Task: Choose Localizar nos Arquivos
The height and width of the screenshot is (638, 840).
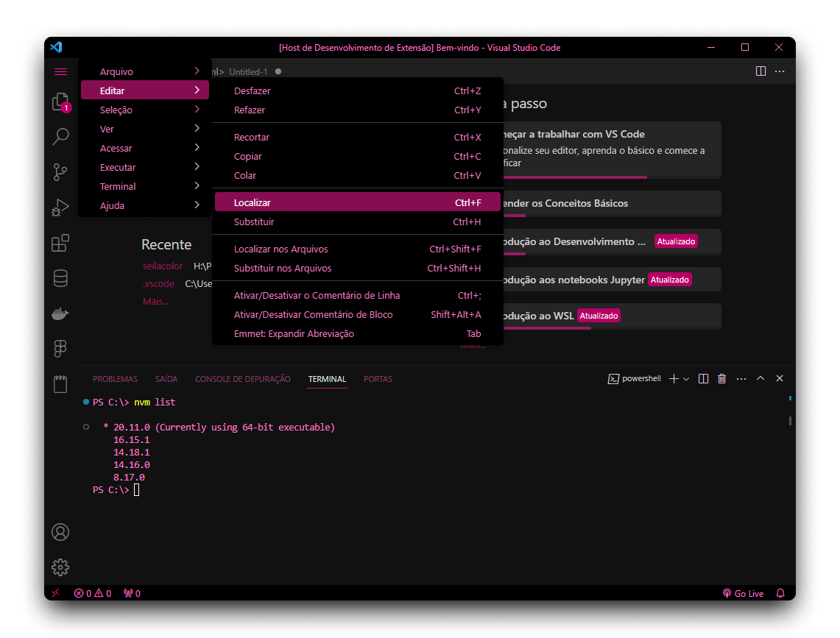Action: (357, 249)
